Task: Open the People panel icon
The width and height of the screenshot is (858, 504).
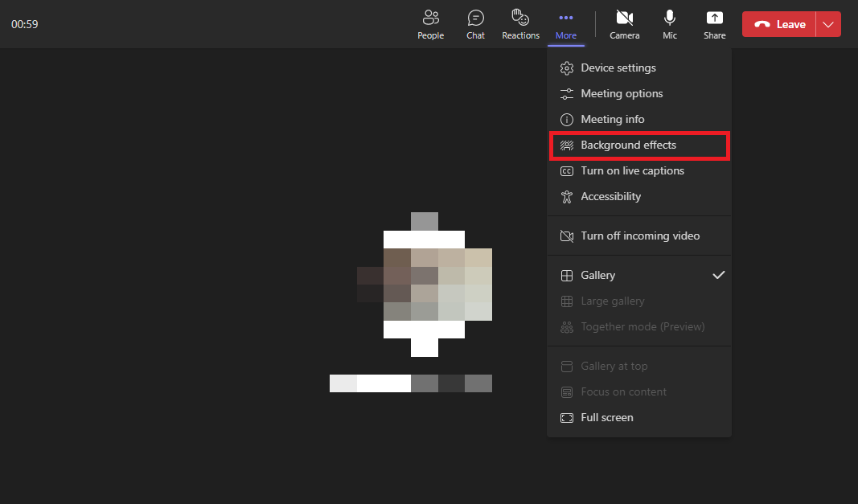Action: 431,18
